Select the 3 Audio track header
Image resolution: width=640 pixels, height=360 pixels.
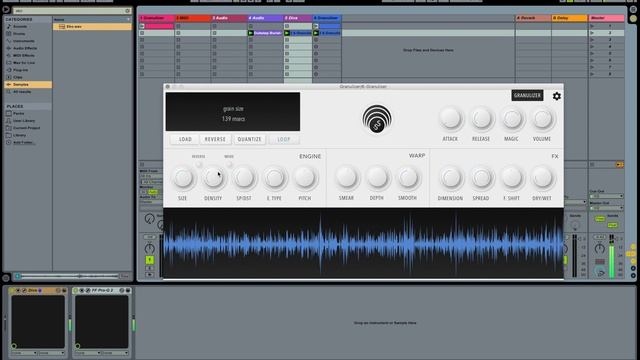tap(229, 18)
